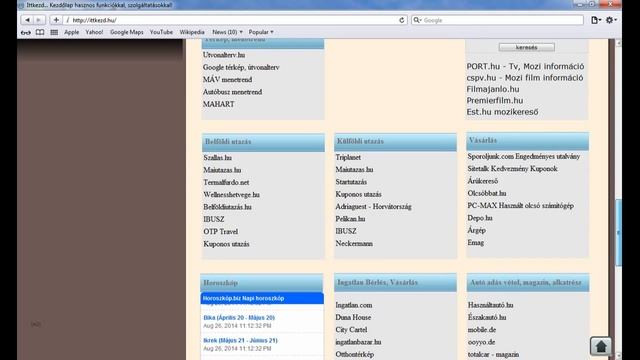Open the Google Maps bookmark
This screenshot has width=640, height=360.
tap(127, 32)
